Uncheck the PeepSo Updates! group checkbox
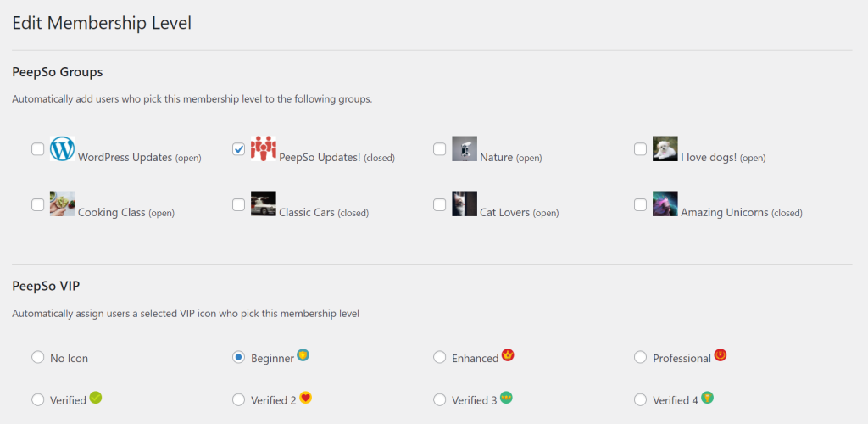Viewport: 868px width, 424px height. click(x=238, y=149)
